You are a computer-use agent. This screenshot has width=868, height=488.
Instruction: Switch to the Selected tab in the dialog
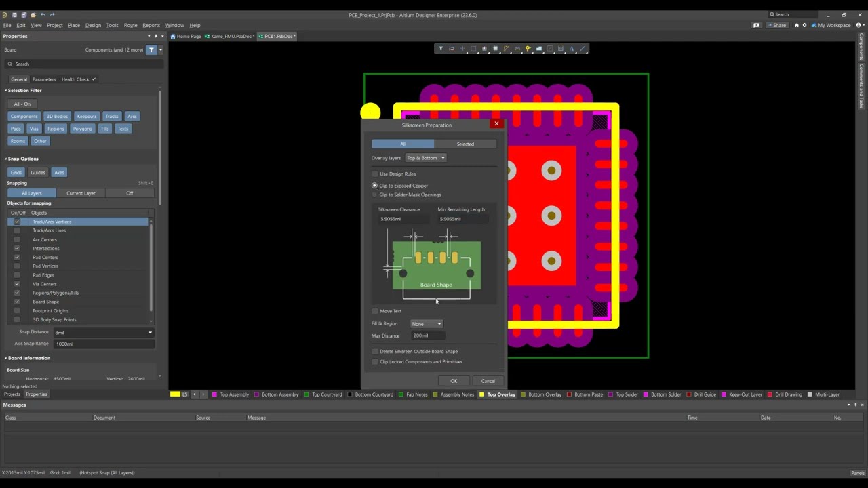click(465, 144)
